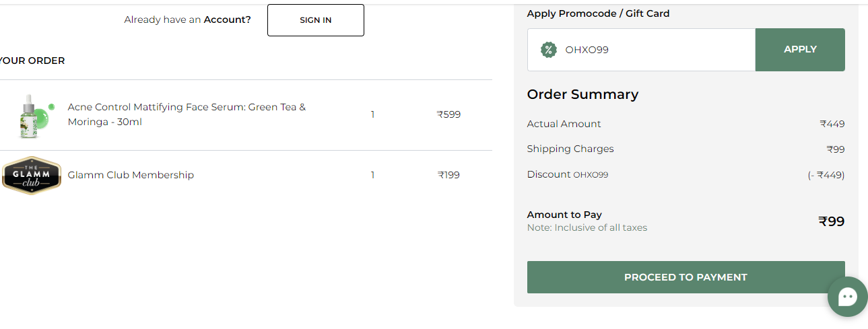This screenshot has width=868, height=329.
Task: Click the Shipping Charges label
Action: coord(570,149)
